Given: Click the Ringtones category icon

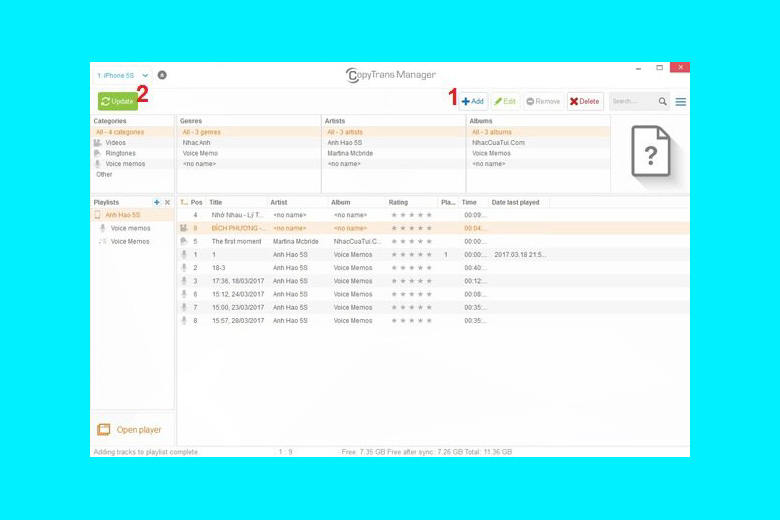Looking at the screenshot, I should [98, 153].
